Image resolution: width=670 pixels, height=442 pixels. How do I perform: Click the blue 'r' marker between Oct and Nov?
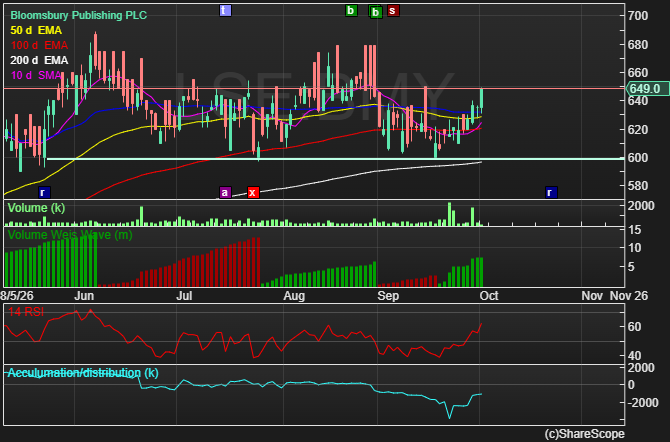click(x=551, y=192)
